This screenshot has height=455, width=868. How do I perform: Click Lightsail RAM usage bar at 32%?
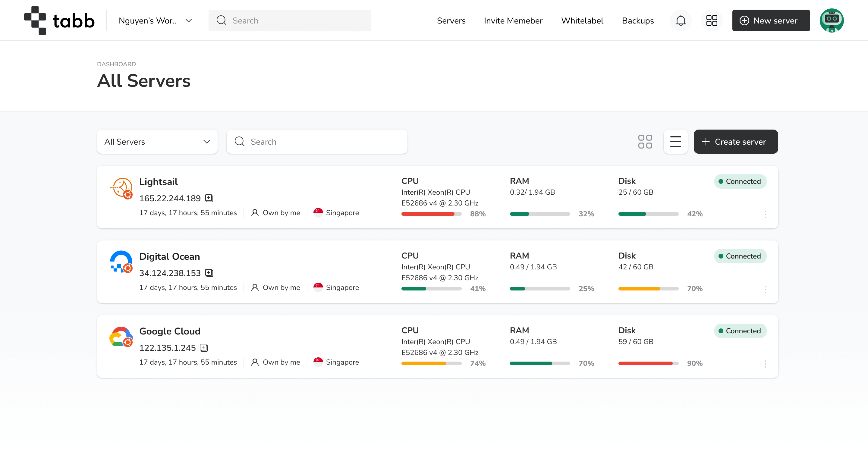[540, 214]
